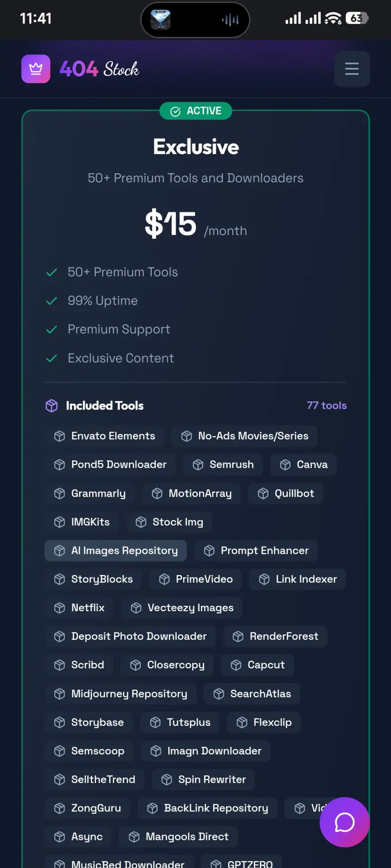Tap the Dynamic Island media thumbnail
The height and width of the screenshot is (868, 391).
(x=160, y=19)
